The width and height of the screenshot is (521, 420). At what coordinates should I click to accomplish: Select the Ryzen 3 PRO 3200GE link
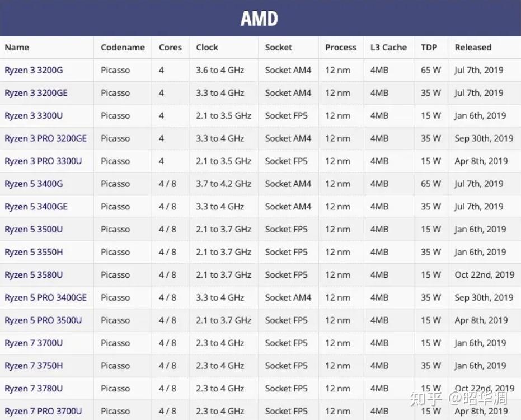45,138
